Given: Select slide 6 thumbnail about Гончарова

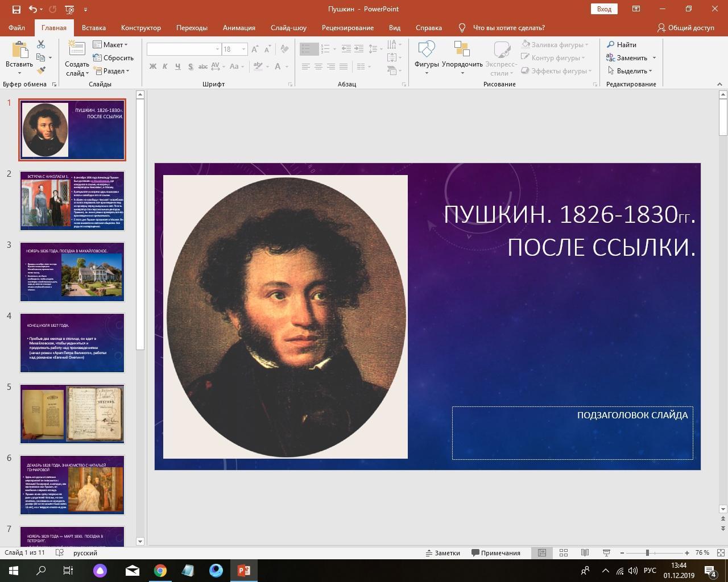Looking at the screenshot, I should tap(72, 485).
